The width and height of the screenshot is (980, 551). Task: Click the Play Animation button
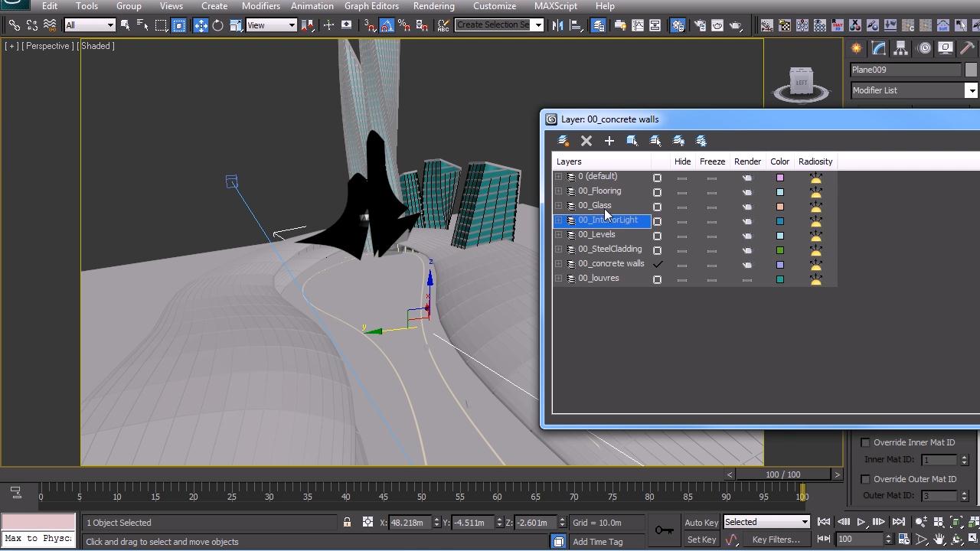(861, 522)
